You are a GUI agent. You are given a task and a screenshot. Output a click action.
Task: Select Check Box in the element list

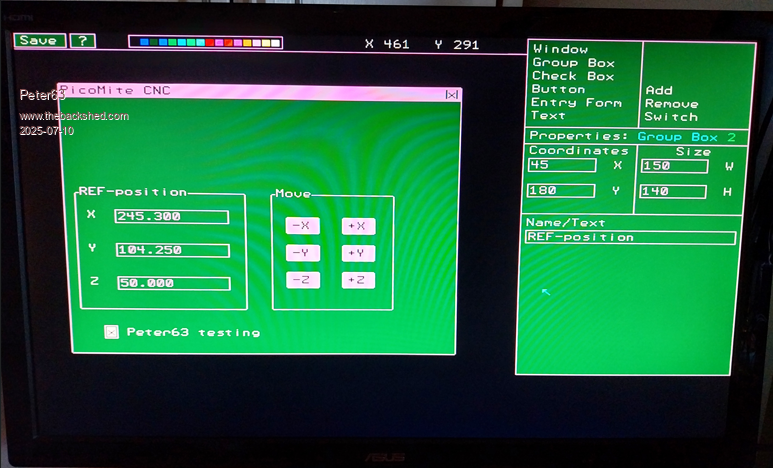(573, 76)
